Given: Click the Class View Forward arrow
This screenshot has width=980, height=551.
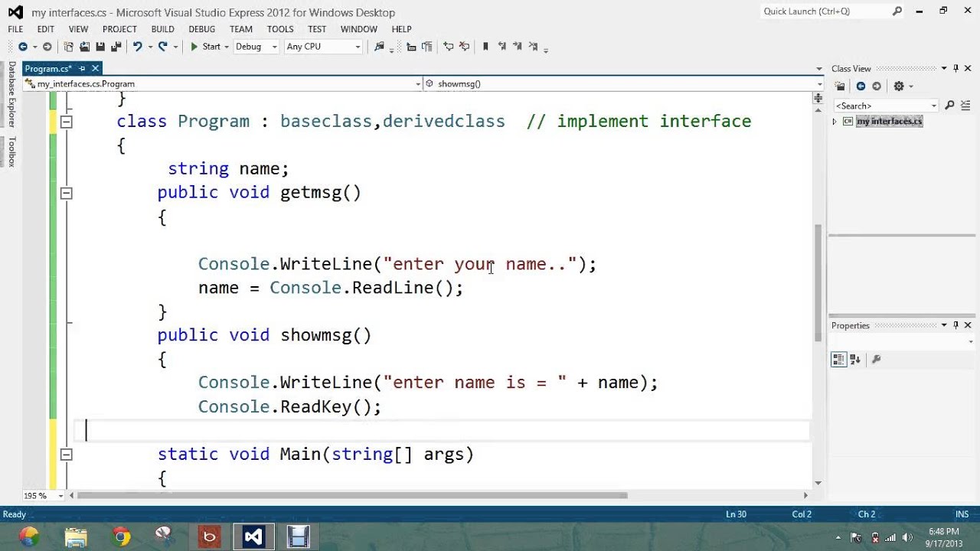Looking at the screenshot, I should (877, 86).
